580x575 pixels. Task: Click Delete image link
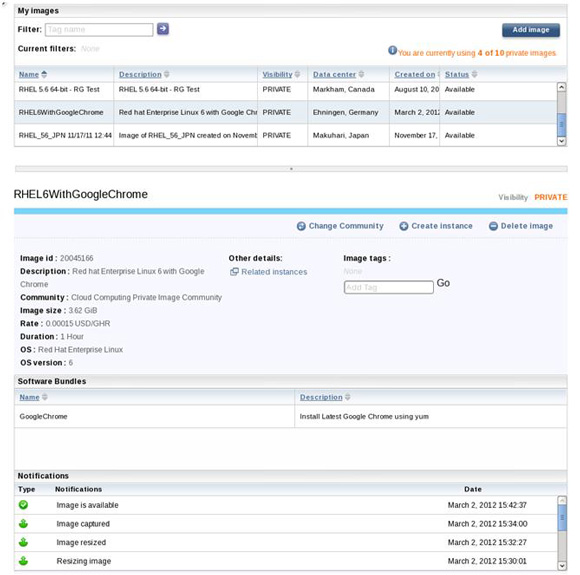(x=527, y=226)
